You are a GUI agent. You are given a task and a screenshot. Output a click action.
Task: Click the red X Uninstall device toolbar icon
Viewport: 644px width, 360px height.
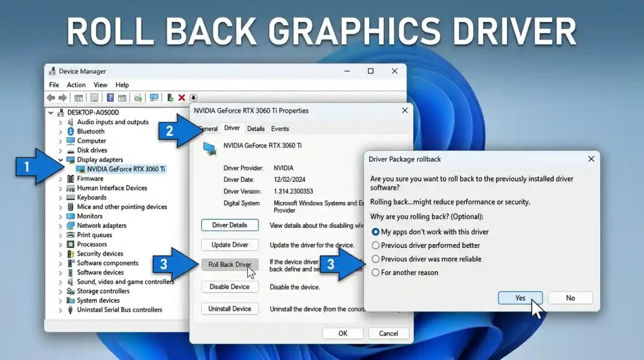pyautogui.click(x=182, y=98)
